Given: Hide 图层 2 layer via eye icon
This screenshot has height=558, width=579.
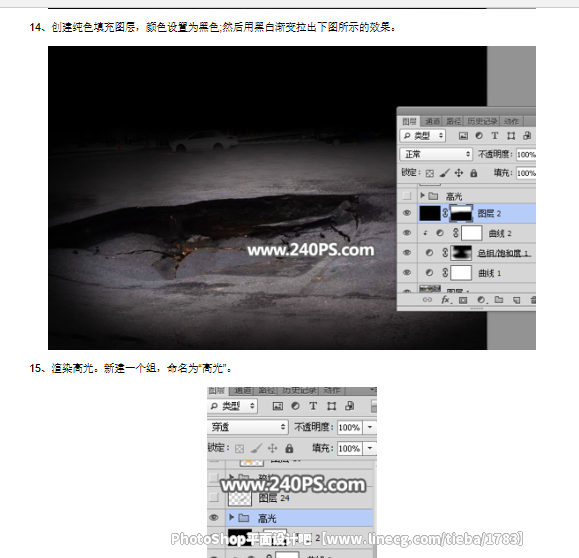Looking at the screenshot, I should pyautogui.click(x=407, y=213).
